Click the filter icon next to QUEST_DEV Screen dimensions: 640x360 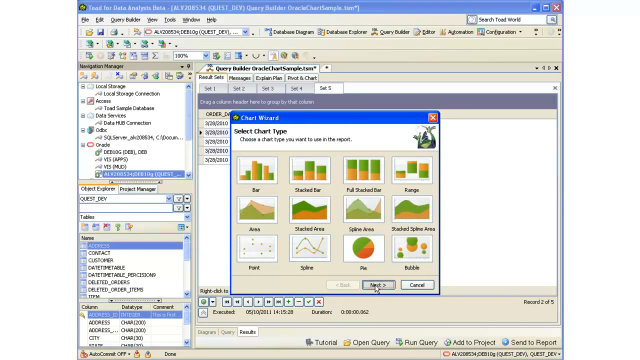pyautogui.click(x=178, y=199)
